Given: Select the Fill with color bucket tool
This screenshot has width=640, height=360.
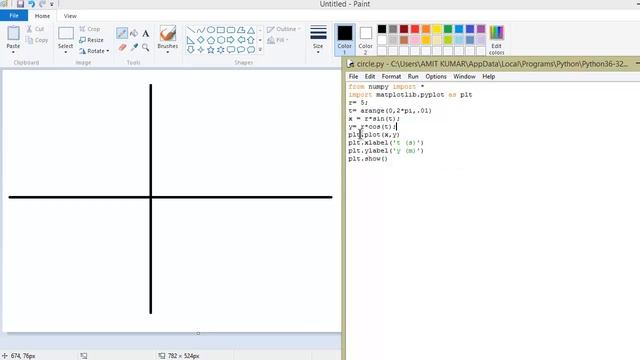Looking at the screenshot, I should (134, 33).
